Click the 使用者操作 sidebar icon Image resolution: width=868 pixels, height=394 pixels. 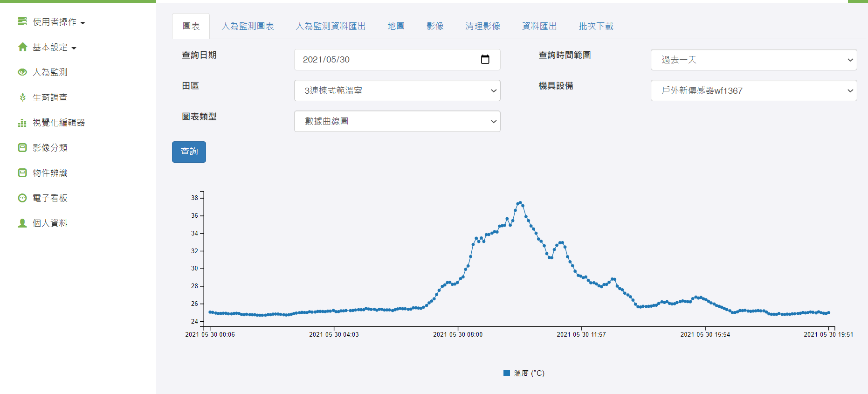coord(22,21)
